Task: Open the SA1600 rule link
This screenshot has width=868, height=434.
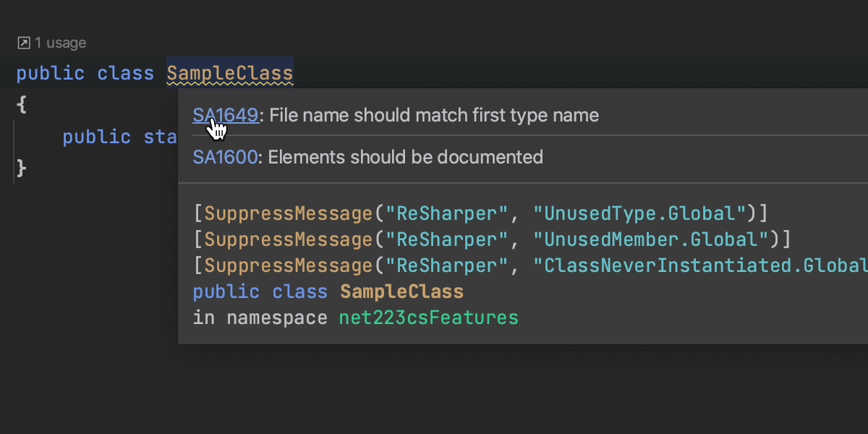Action: 225,157
